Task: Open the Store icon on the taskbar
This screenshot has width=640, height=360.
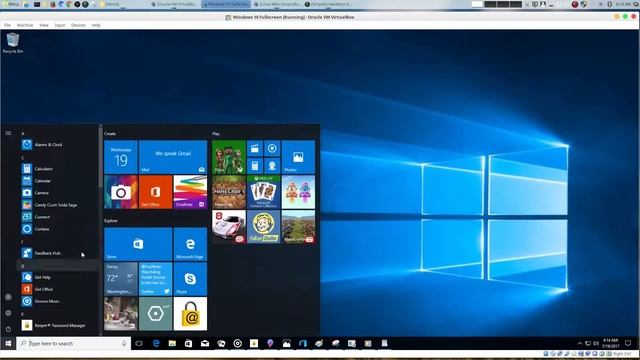Action: point(189,343)
